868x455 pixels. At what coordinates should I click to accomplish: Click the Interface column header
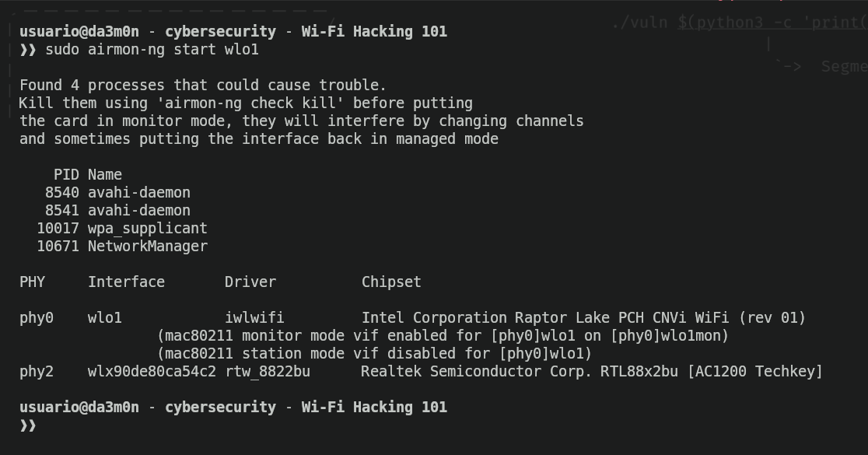(126, 282)
